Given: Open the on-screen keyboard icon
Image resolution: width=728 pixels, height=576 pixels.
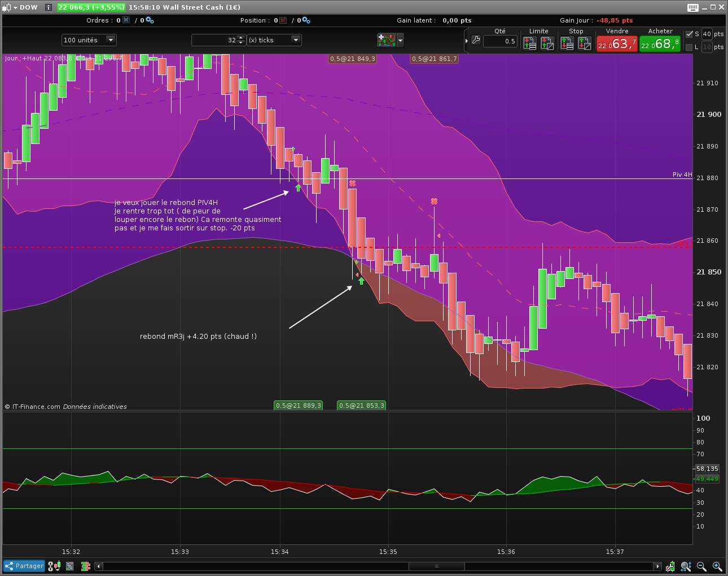Looking at the screenshot, I should tap(693, 7).
